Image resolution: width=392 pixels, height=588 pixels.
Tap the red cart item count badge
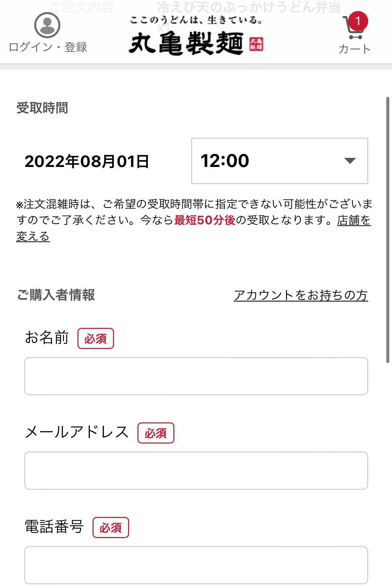[x=358, y=21]
